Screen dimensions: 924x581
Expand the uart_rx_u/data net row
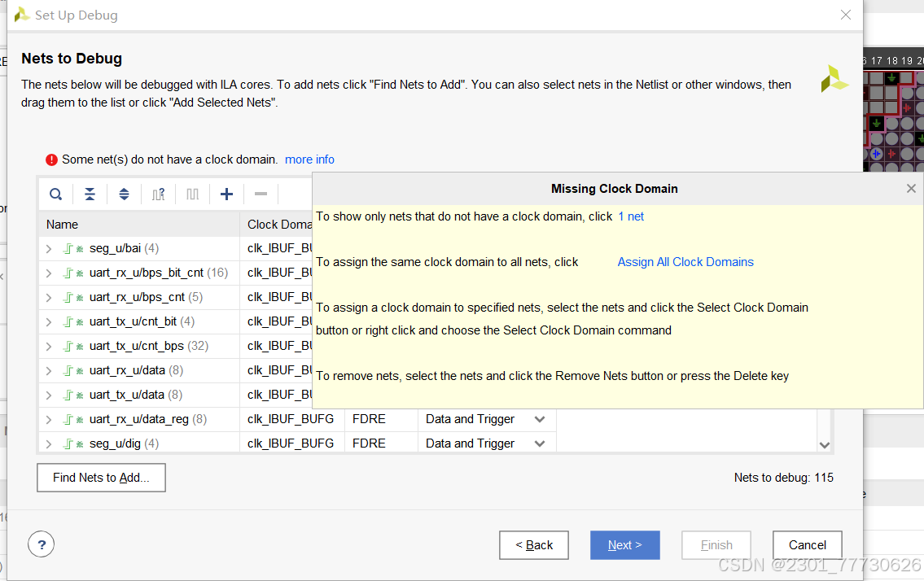(x=49, y=370)
